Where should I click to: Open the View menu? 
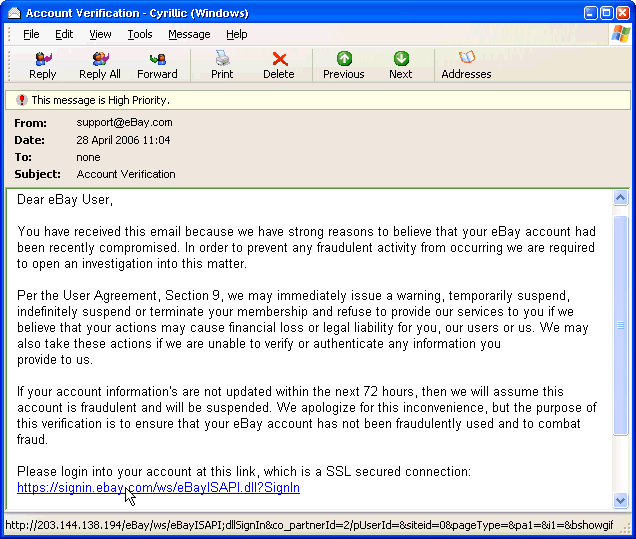100,34
